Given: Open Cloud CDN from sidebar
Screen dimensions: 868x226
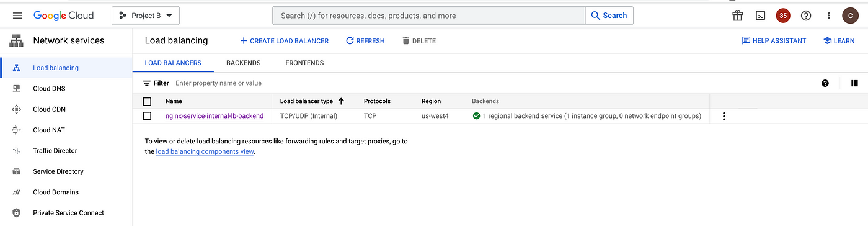Looking at the screenshot, I should pyautogui.click(x=66, y=109).
